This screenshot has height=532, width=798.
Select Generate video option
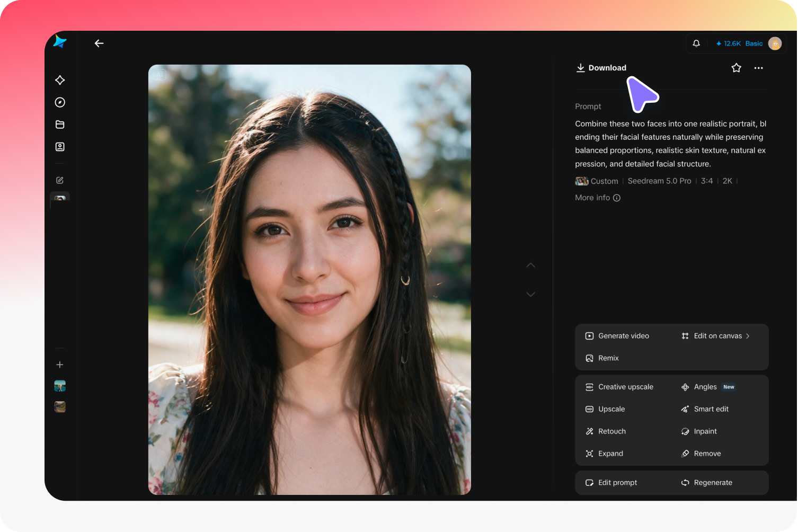click(617, 336)
